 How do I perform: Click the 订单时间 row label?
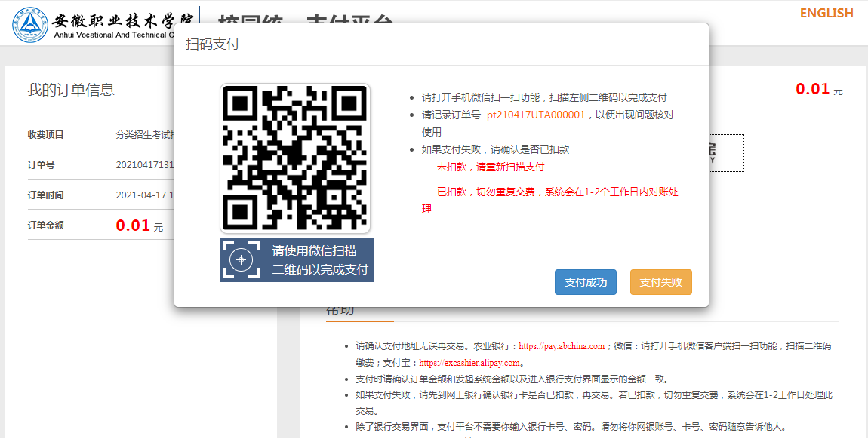[x=46, y=195]
